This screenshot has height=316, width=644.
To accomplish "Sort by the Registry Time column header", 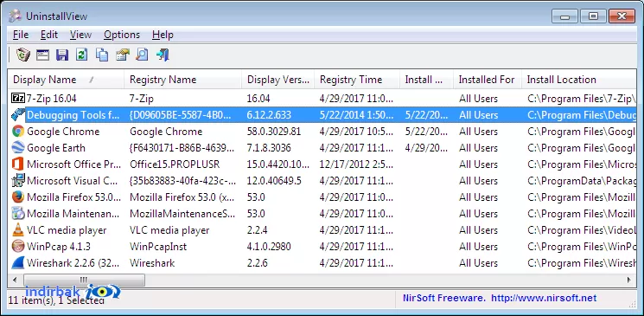I will tap(357, 80).
